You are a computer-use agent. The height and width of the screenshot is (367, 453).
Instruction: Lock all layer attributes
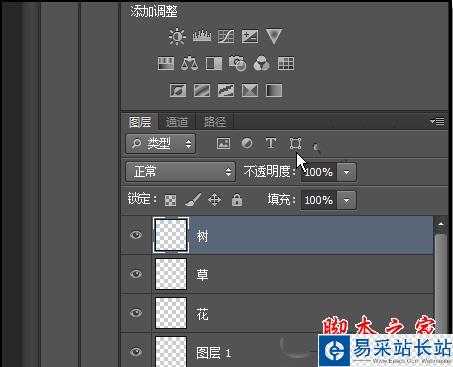237,200
